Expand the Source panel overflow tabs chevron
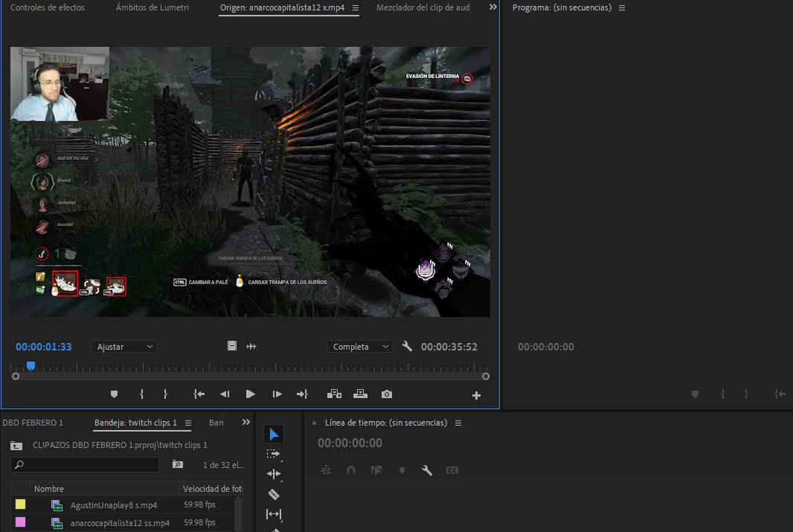 492,7
